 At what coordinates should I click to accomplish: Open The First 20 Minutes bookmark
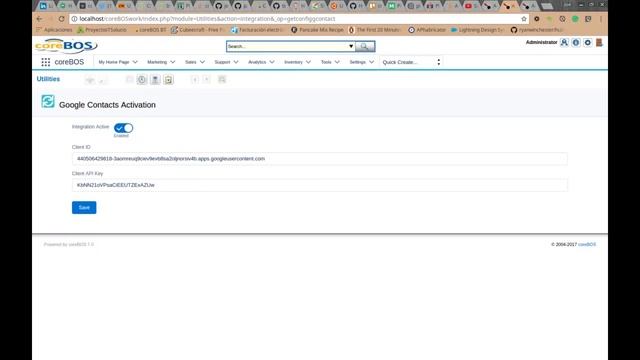point(374,30)
